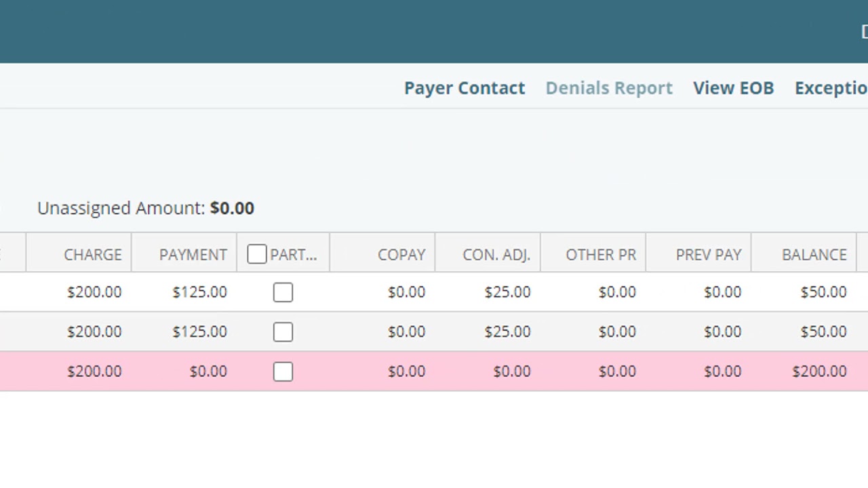
Task: Select the $0.00 payment in pink row
Action: coord(208,371)
